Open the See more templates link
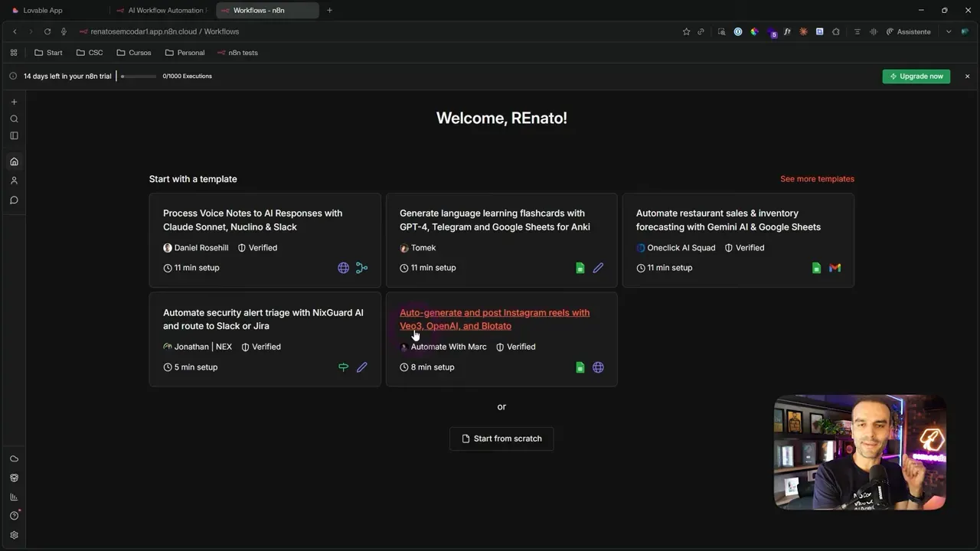Image resolution: width=980 pixels, height=551 pixels. point(817,179)
